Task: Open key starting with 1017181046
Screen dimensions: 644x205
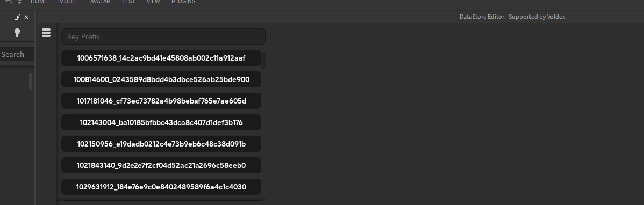Action: [x=161, y=101]
